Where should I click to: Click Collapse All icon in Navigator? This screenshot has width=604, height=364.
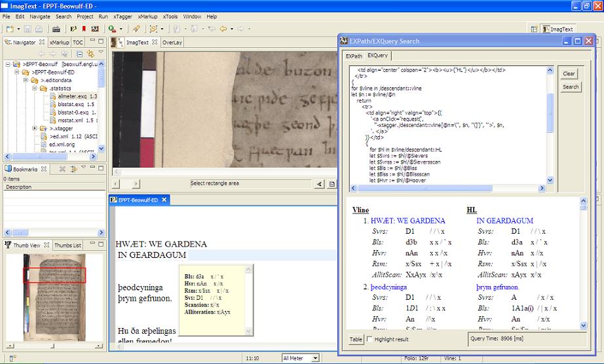tap(79, 54)
